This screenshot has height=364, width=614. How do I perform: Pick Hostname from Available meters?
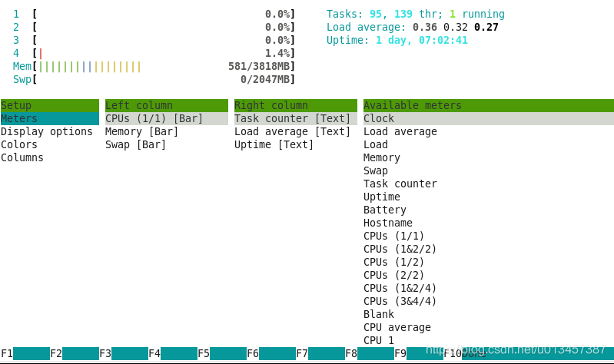point(387,223)
